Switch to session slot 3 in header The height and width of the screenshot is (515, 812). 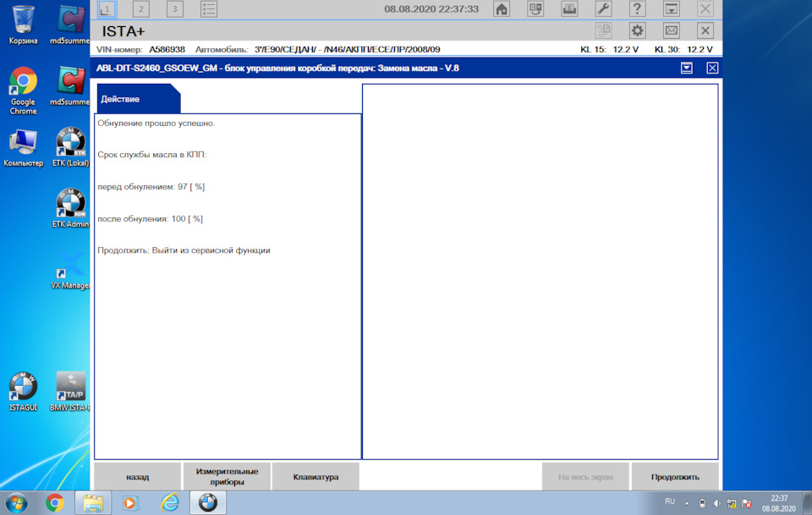(x=174, y=8)
